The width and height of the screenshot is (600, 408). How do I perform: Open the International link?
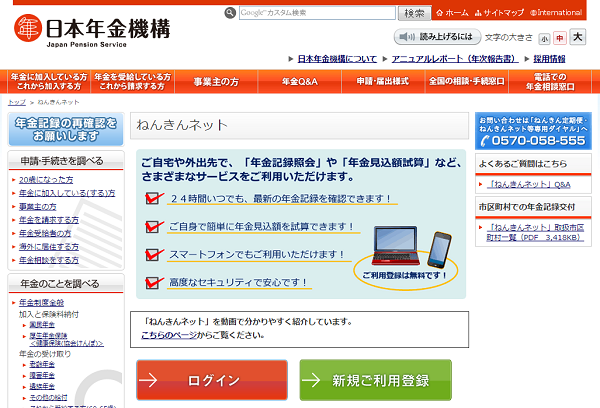point(556,13)
